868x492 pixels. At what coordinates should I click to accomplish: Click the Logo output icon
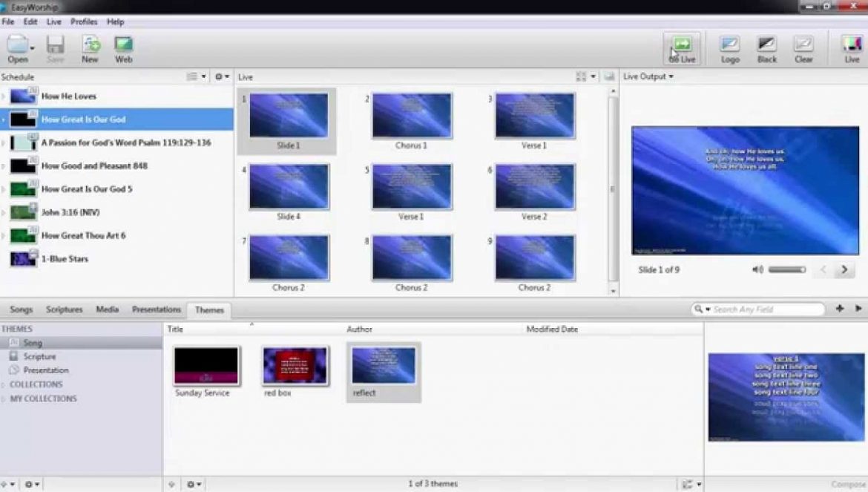pyautogui.click(x=730, y=46)
